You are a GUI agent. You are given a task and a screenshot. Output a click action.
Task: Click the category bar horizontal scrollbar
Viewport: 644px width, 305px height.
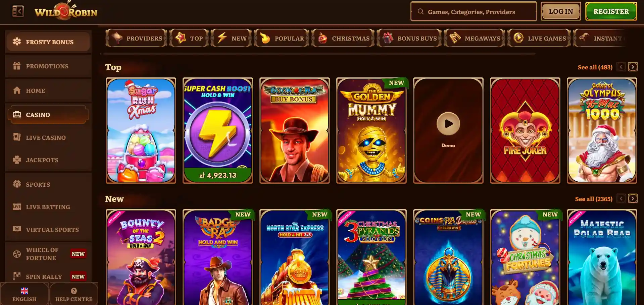point(319,54)
